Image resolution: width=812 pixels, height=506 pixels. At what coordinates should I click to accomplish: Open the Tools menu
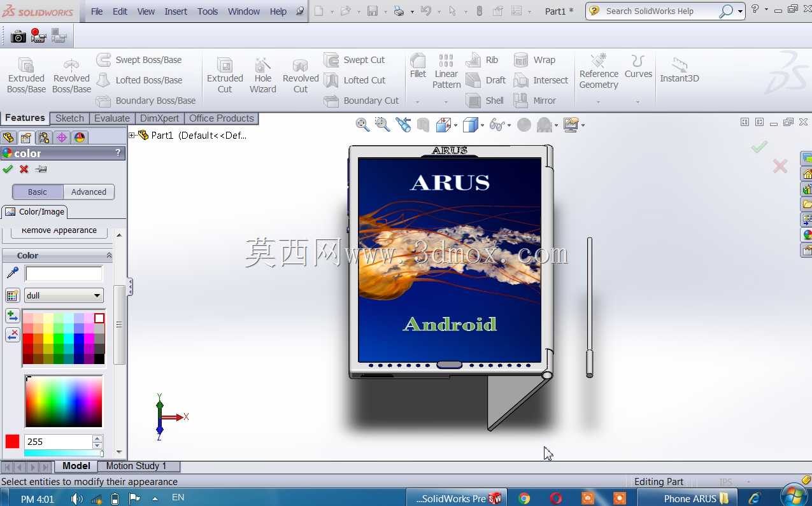coord(208,11)
